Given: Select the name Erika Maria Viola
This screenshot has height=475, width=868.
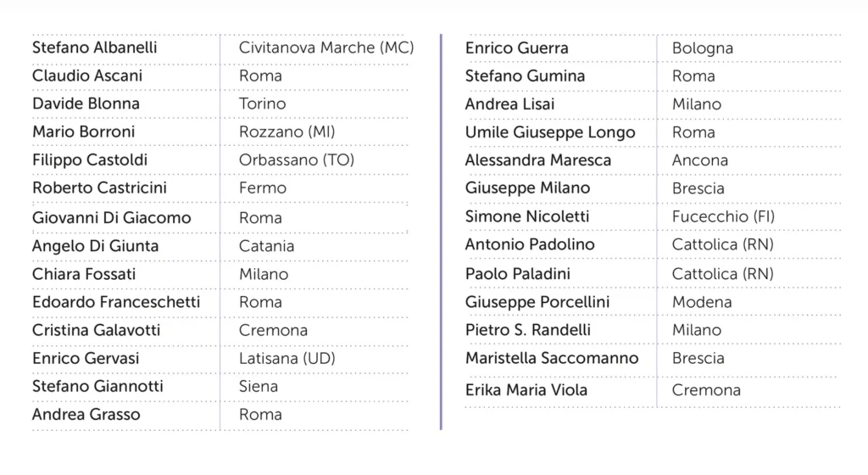Looking at the screenshot, I should click(526, 390).
